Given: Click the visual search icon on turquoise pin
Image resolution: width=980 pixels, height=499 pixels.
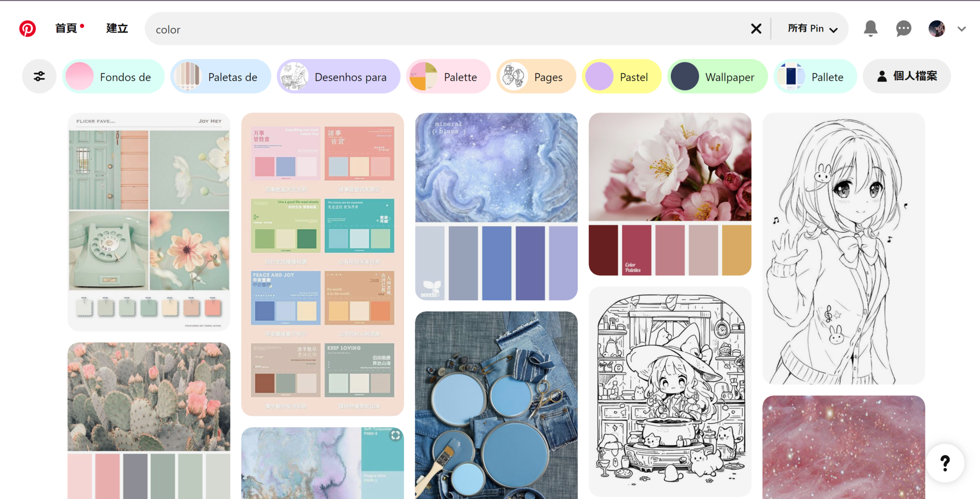Looking at the screenshot, I should [x=395, y=435].
